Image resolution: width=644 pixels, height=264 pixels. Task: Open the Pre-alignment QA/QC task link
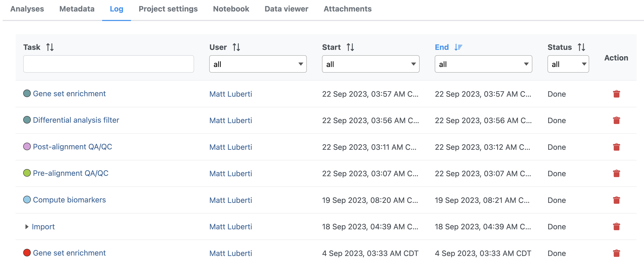(x=70, y=173)
